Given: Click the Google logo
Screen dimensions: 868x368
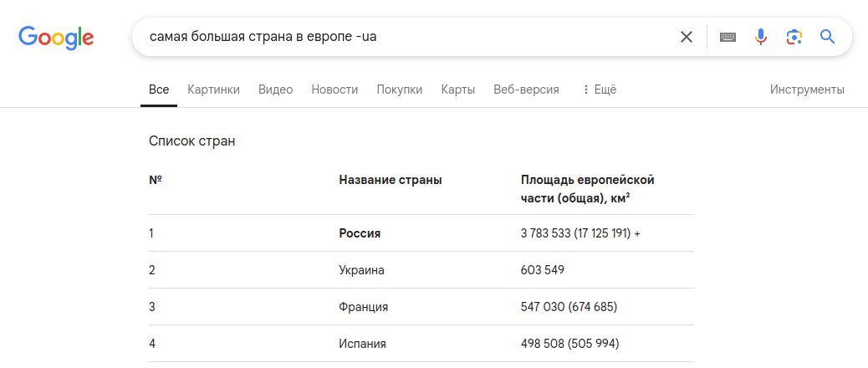Looking at the screenshot, I should pyautogui.click(x=56, y=37).
